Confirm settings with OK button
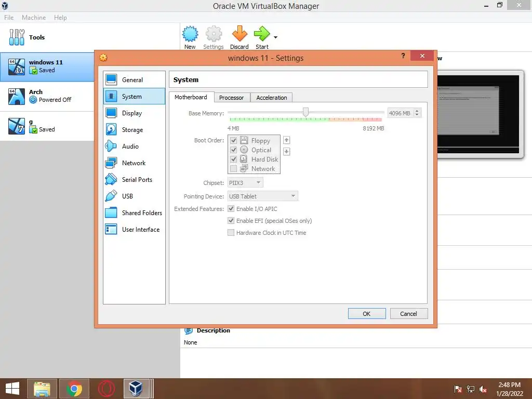This screenshot has width=532, height=399. pyautogui.click(x=367, y=313)
